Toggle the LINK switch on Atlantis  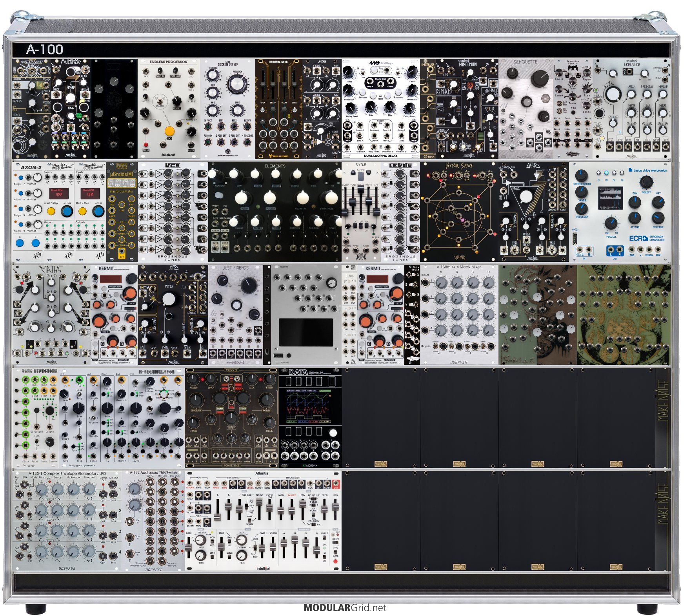pos(212,557)
